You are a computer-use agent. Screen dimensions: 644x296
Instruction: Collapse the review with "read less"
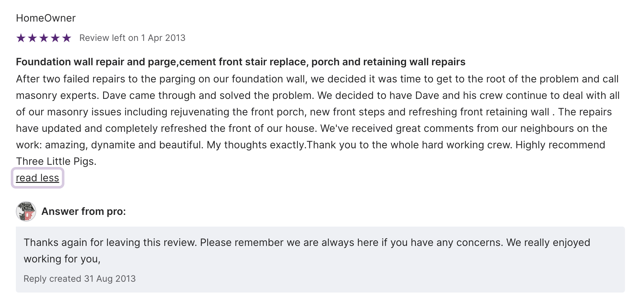click(x=37, y=178)
